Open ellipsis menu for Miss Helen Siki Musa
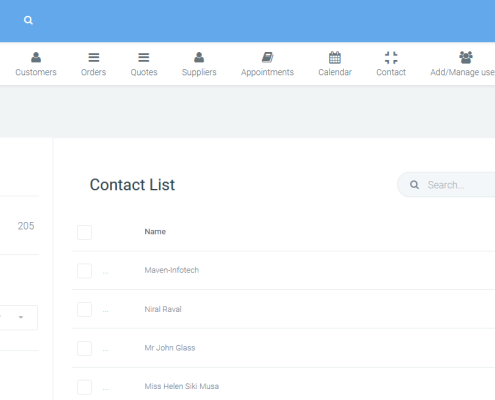The image size is (495, 400). (106, 389)
